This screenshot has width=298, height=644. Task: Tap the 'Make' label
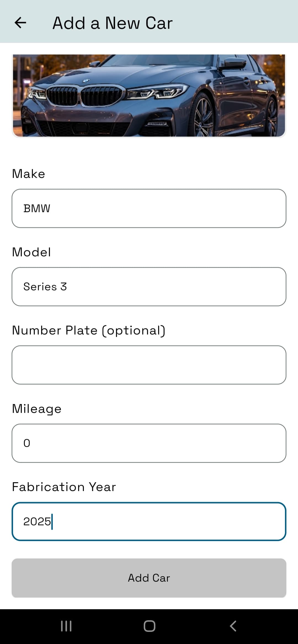28,174
